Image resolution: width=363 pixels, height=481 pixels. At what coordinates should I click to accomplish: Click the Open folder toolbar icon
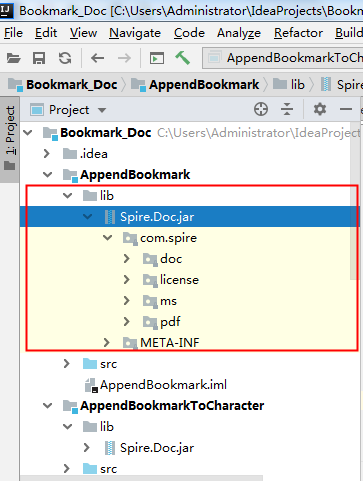pos(14,58)
